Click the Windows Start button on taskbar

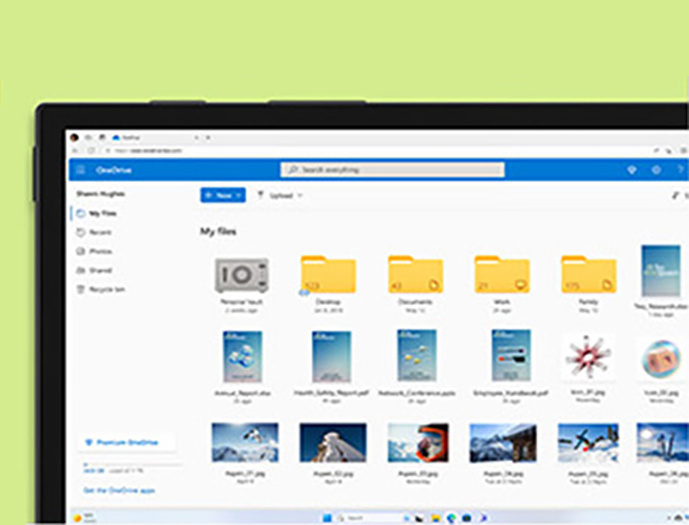tap(325, 518)
